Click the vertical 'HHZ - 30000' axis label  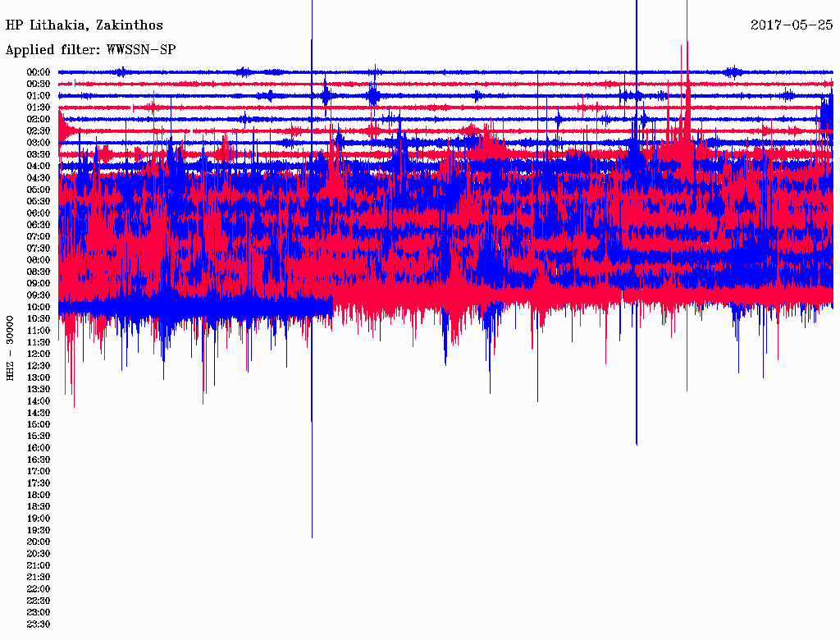(10, 349)
